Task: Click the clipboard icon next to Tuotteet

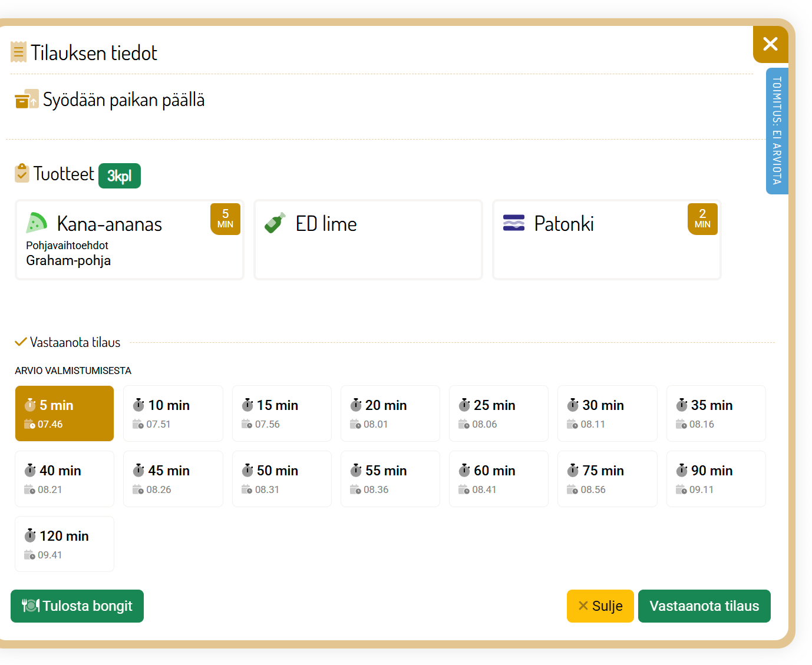Action: click(22, 174)
